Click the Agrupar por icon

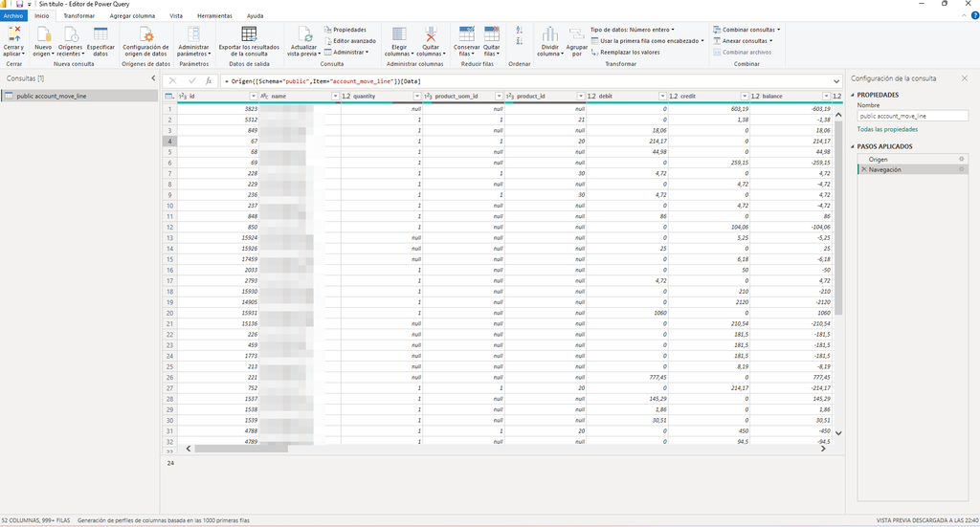tap(576, 34)
